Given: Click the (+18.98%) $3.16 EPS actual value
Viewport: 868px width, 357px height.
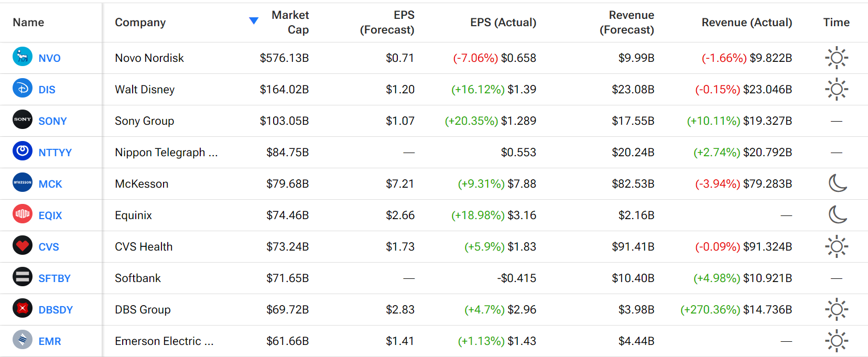Looking at the screenshot, I should pos(494,215).
